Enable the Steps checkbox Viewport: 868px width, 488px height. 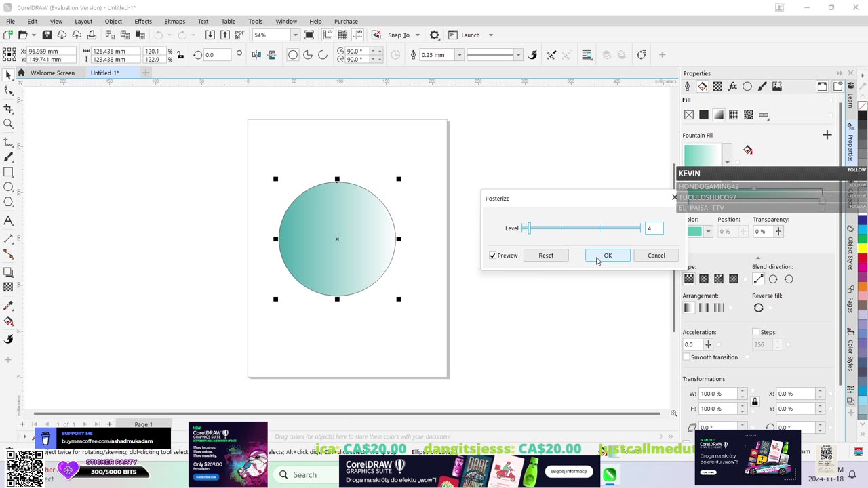pyautogui.click(x=755, y=332)
